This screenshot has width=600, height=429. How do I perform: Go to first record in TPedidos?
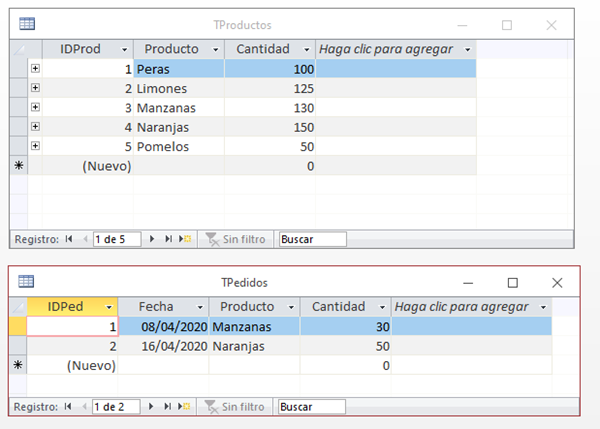(68, 406)
